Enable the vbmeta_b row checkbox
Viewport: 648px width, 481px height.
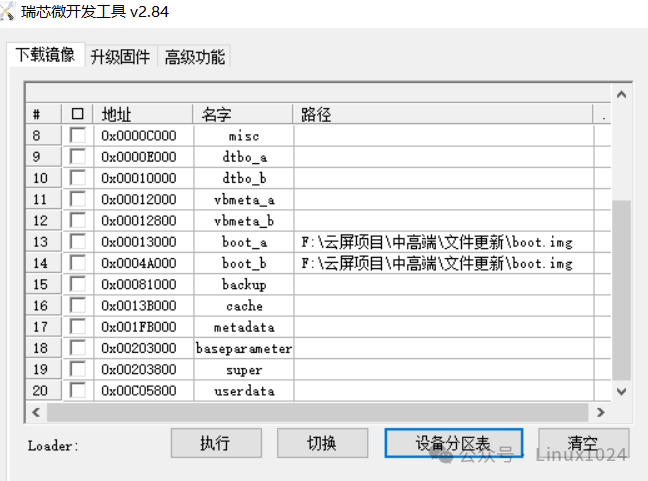tap(78, 220)
